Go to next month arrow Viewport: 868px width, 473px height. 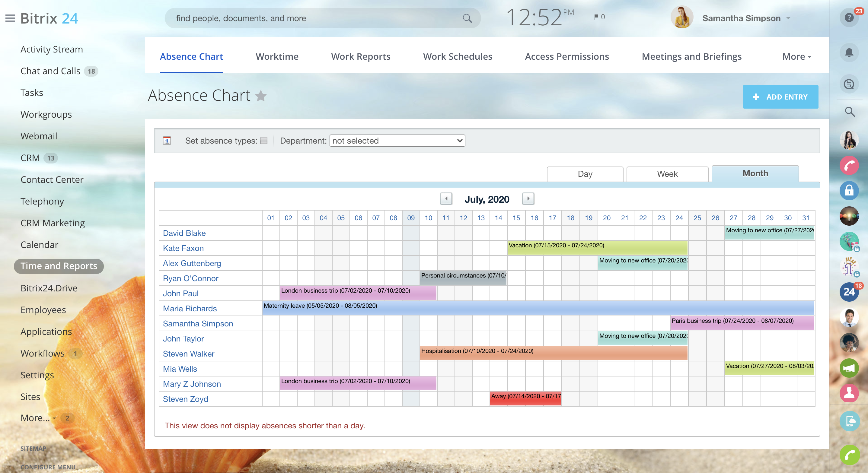(x=528, y=199)
